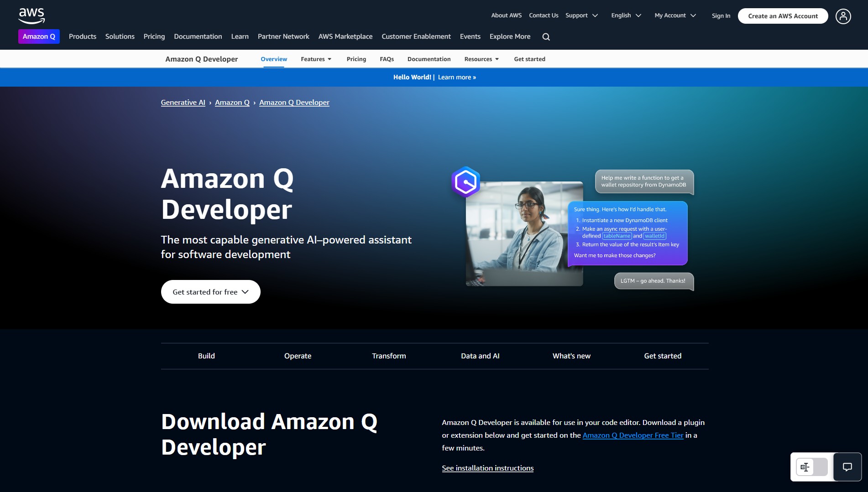Jump to What's new section
The image size is (868, 492).
[x=571, y=356]
